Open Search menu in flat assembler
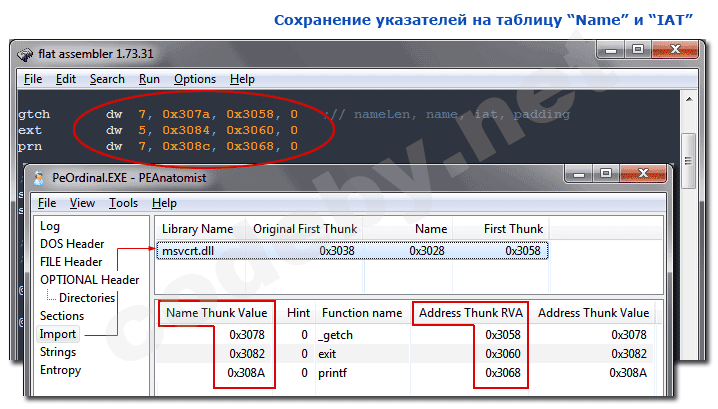Viewport: 718px width, 409px height. [x=107, y=79]
